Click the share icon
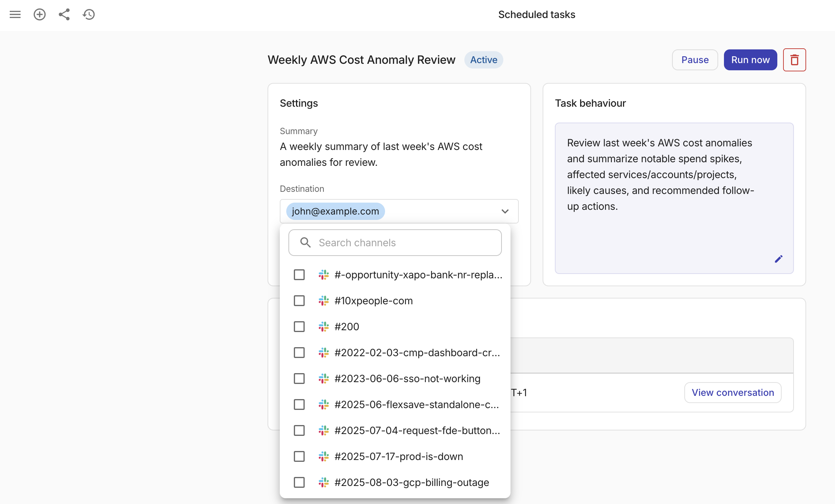The width and height of the screenshot is (835, 504). pos(64,14)
